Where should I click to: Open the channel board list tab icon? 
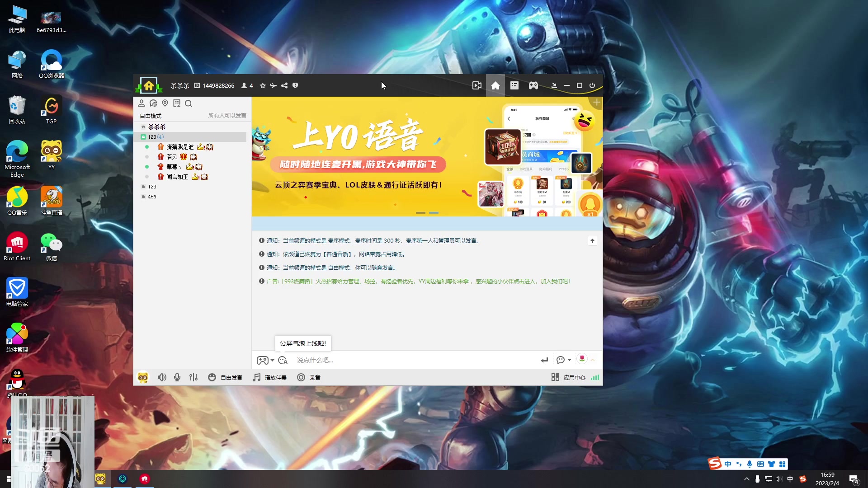[x=514, y=85]
